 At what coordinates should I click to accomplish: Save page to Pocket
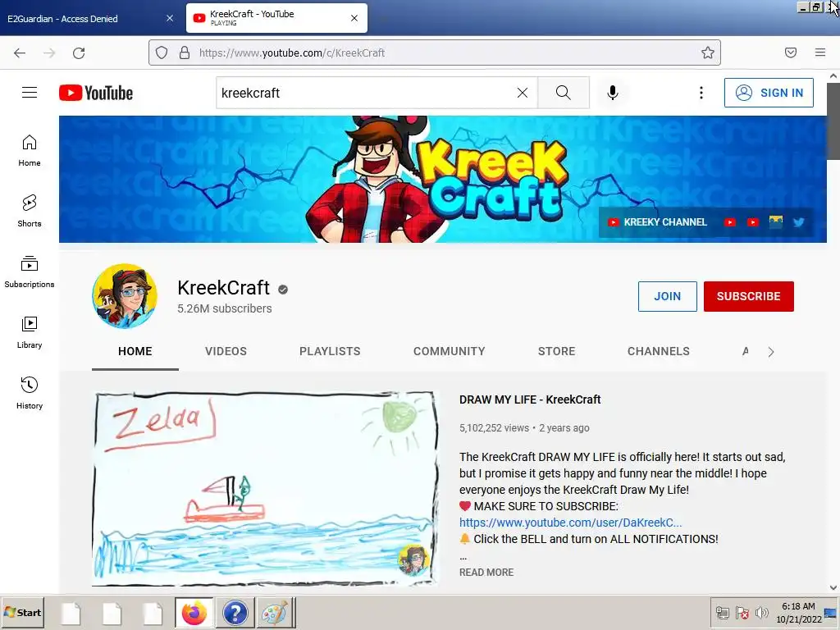[x=791, y=52]
